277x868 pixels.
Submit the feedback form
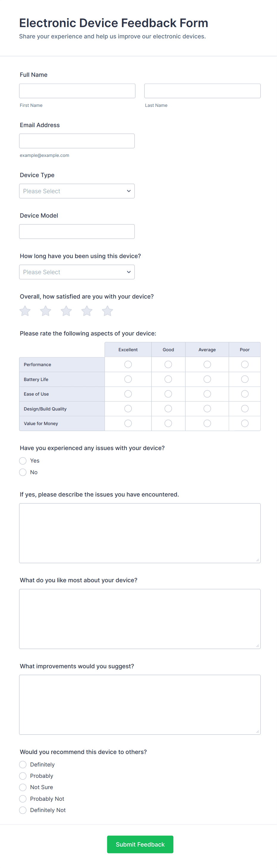[140, 844]
